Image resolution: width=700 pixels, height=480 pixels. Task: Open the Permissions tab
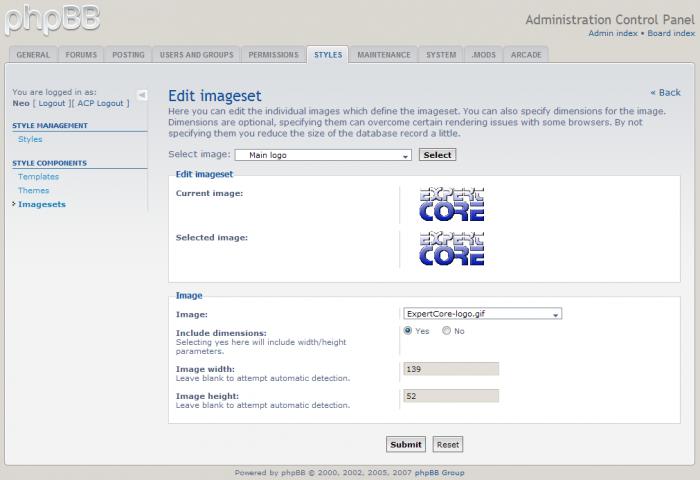point(274,55)
